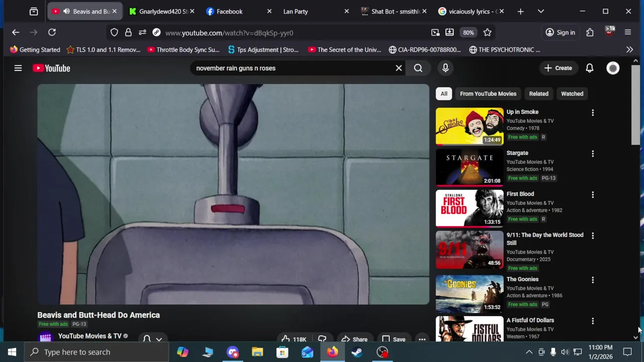Viewport: 644px width, 362px height.
Task: Click the Firefox Sign in button
Action: [x=560, y=32]
